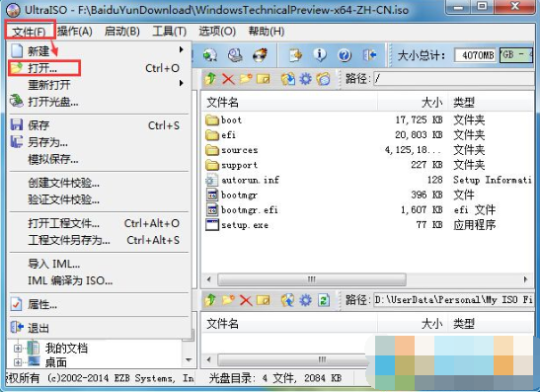Expand the 重新打开 submenu entry

pos(99,84)
